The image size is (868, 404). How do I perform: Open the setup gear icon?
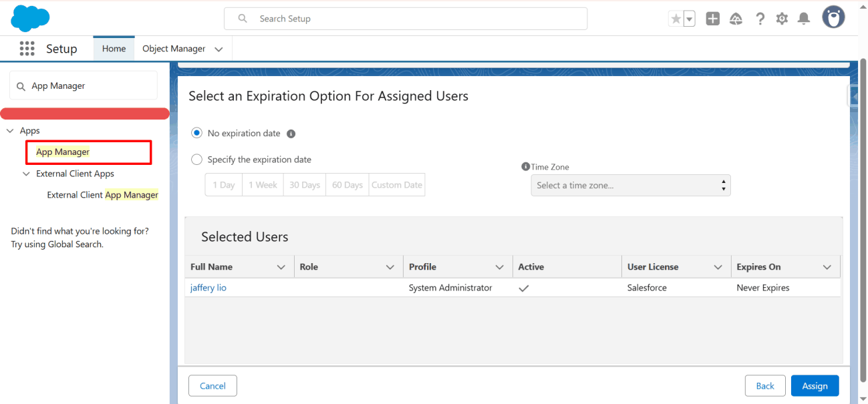pyautogui.click(x=782, y=19)
